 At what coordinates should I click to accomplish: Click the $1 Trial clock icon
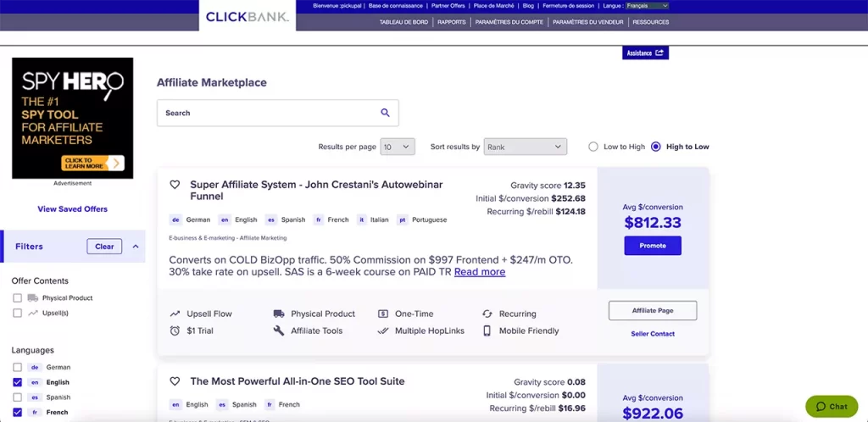pyautogui.click(x=175, y=330)
